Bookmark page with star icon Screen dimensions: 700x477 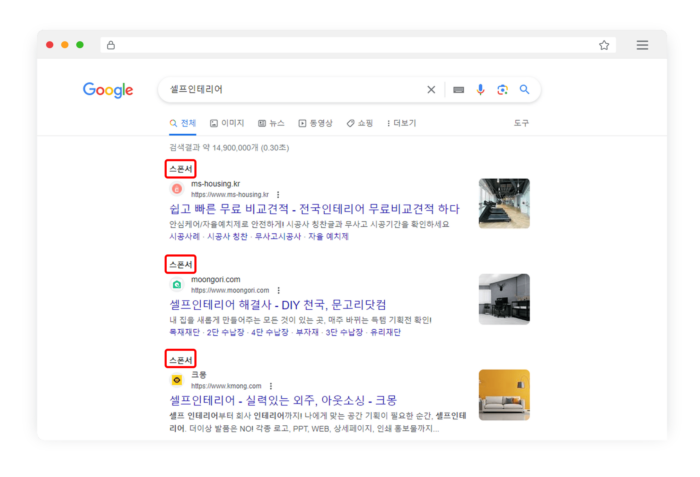604,45
